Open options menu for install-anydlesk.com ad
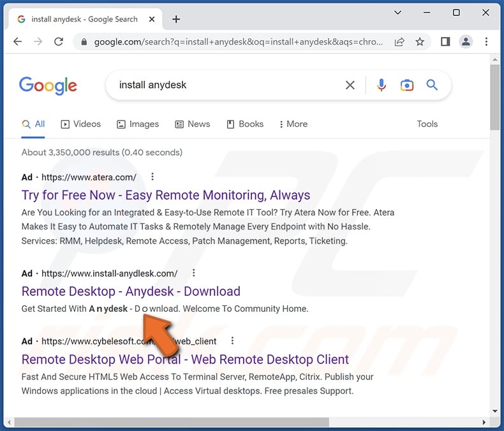 click(193, 273)
